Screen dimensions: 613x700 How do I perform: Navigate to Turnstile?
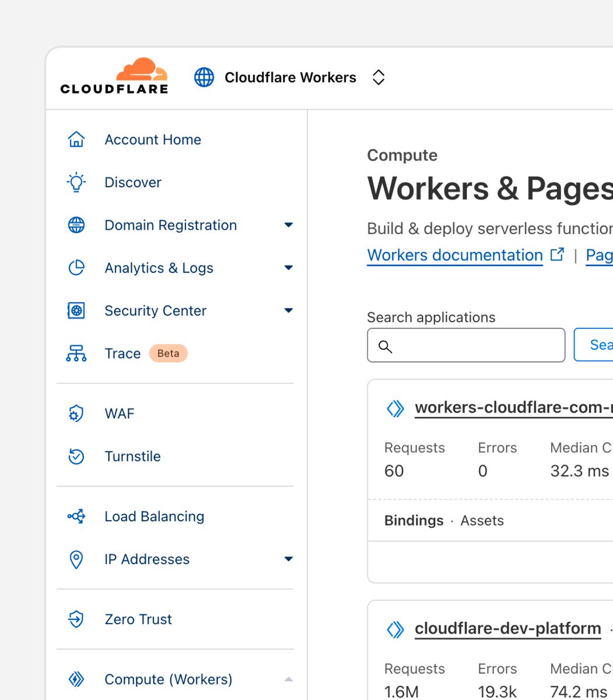click(132, 456)
